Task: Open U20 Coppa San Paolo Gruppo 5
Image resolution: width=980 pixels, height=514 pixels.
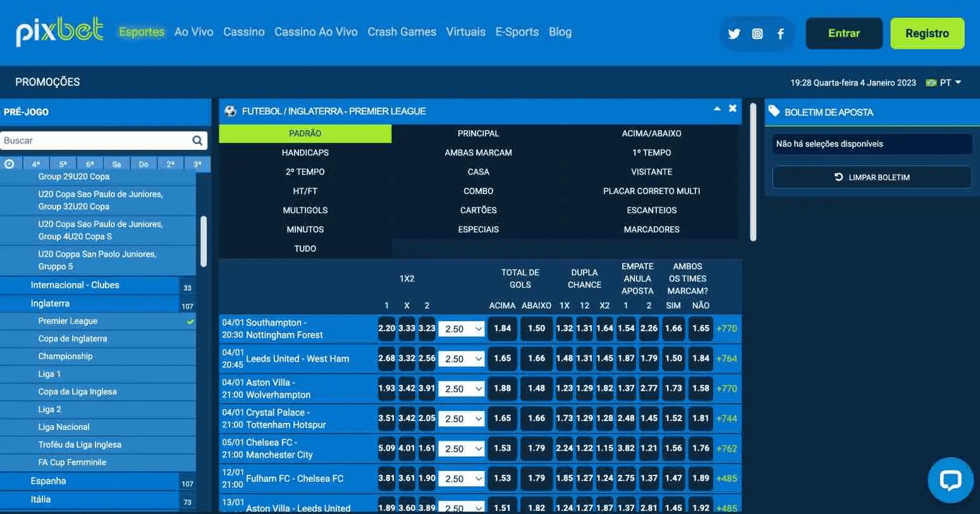Action: 98,260
